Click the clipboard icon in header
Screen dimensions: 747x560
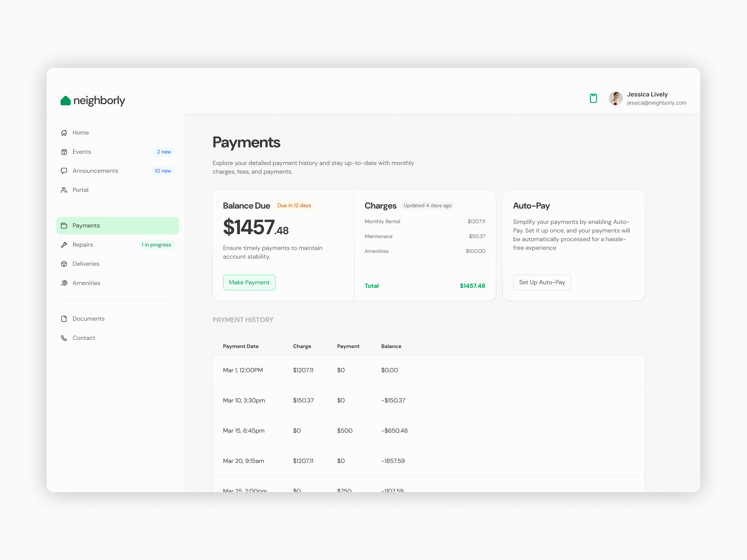tap(593, 98)
